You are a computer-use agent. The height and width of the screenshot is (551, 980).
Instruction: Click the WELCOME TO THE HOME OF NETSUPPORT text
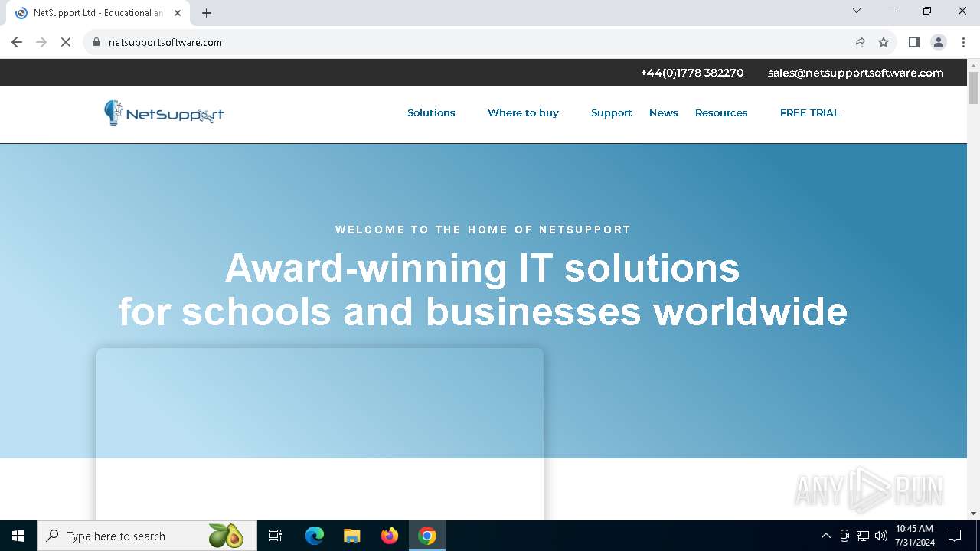(483, 230)
